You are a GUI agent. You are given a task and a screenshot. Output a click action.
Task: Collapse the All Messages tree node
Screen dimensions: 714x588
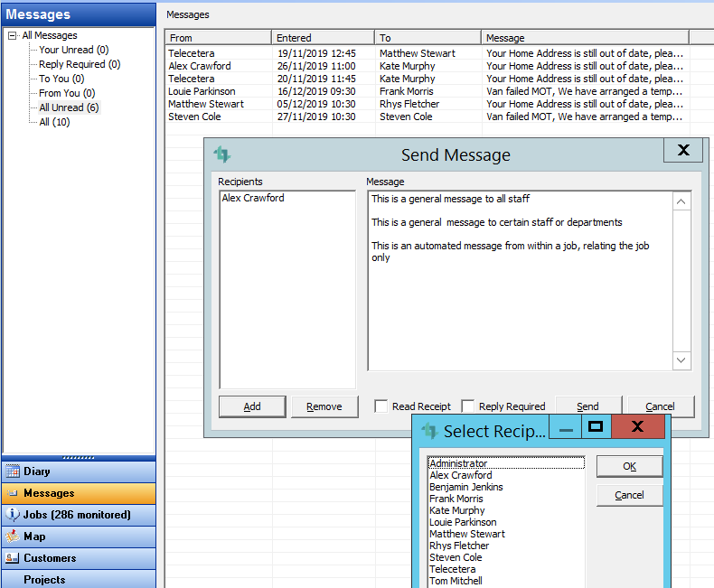tap(12, 35)
